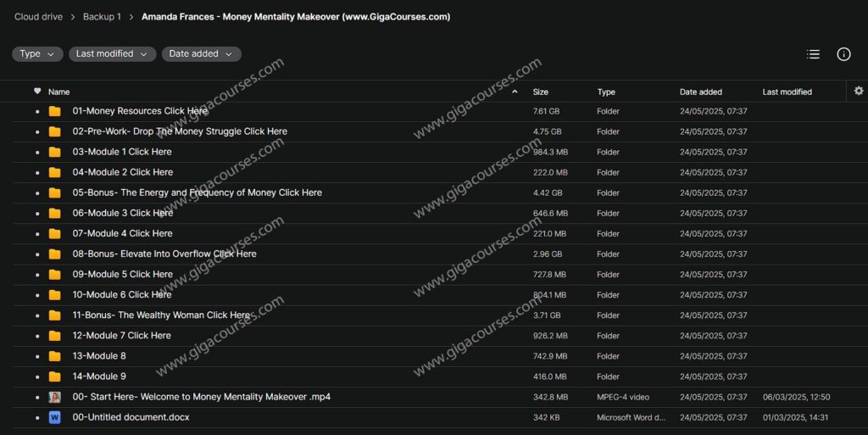This screenshot has width=868, height=435.
Task: Sort by Last modified column header
Action: click(787, 92)
